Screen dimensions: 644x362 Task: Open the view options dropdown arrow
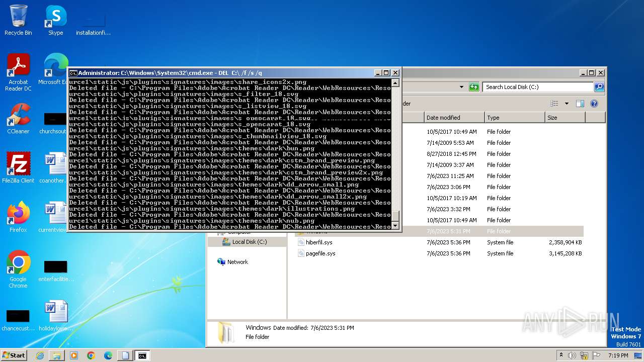pyautogui.click(x=567, y=104)
